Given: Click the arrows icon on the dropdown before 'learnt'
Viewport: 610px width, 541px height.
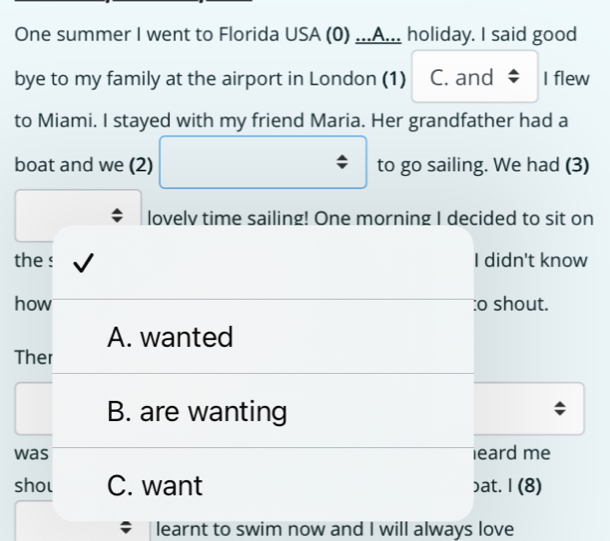Looking at the screenshot, I should (x=125, y=527).
